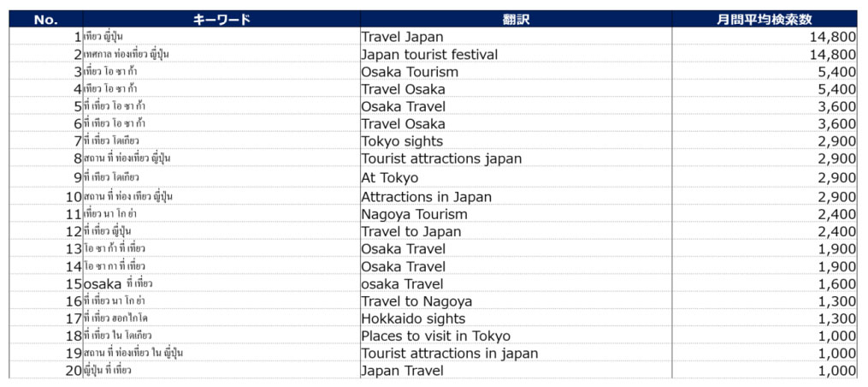
Task: Select the Japan Travel cell in row 20
Action: click(x=516, y=371)
